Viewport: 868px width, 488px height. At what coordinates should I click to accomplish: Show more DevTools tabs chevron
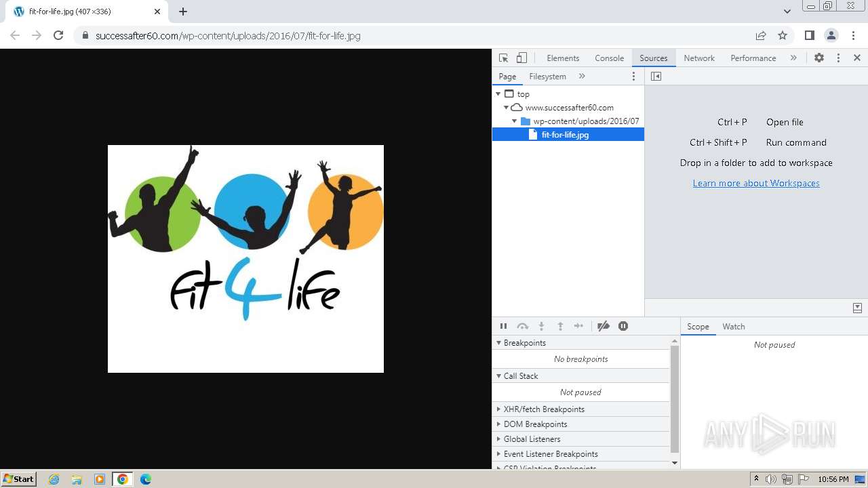click(793, 58)
